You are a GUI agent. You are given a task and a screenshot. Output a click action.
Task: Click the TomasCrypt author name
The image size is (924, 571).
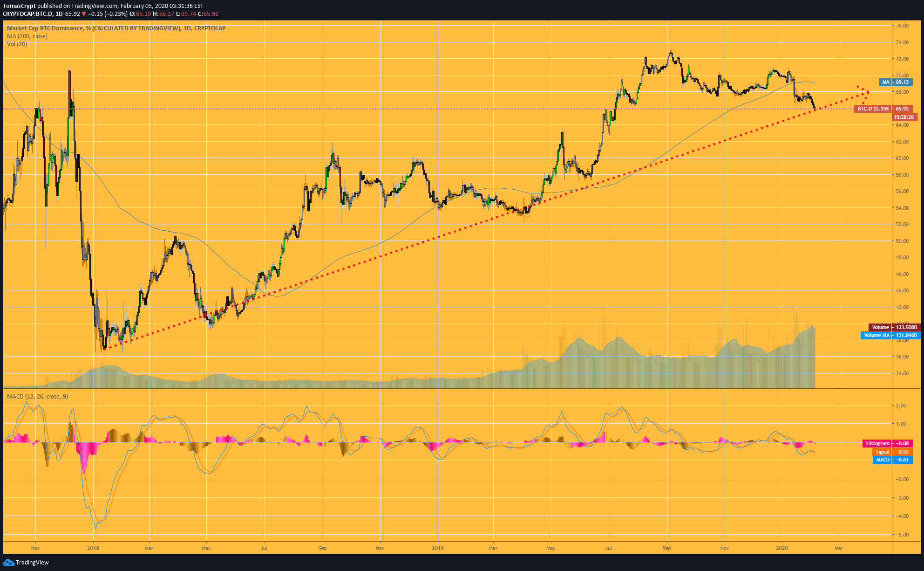pos(19,6)
